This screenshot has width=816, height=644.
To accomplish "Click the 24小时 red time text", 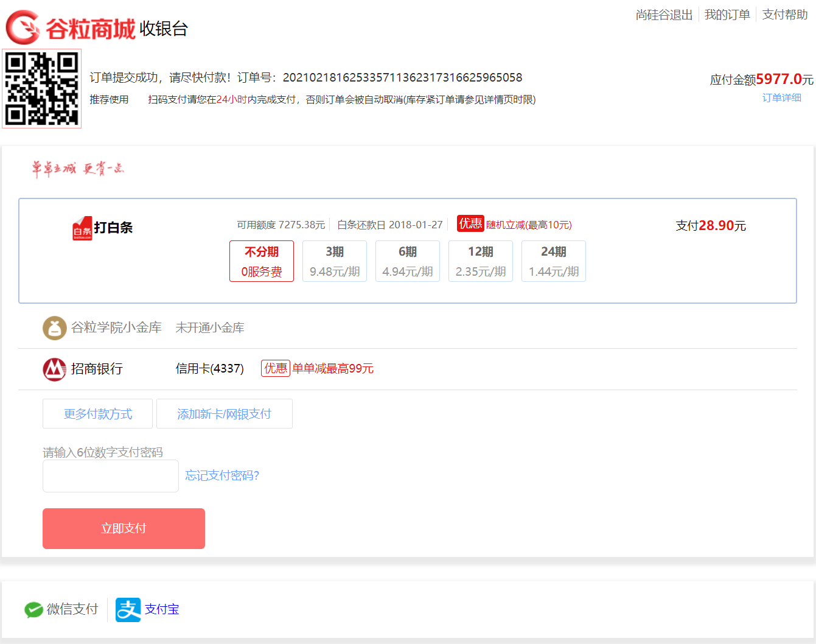I will 232,99.
